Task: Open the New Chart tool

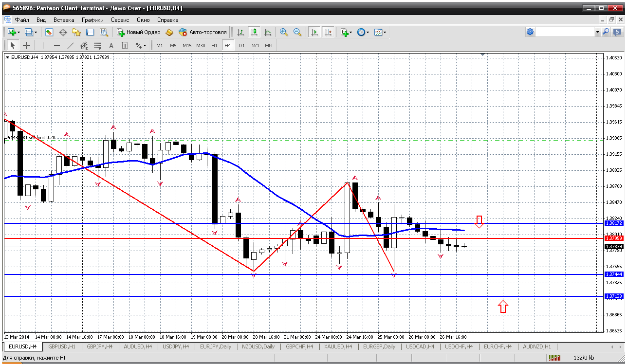Action: click(x=12, y=32)
